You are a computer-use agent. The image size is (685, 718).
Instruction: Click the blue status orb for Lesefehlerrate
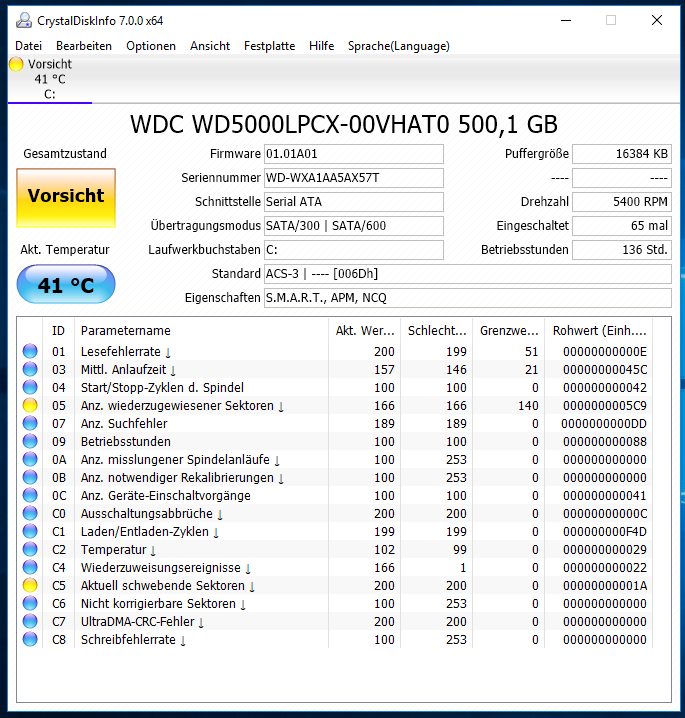(30, 351)
